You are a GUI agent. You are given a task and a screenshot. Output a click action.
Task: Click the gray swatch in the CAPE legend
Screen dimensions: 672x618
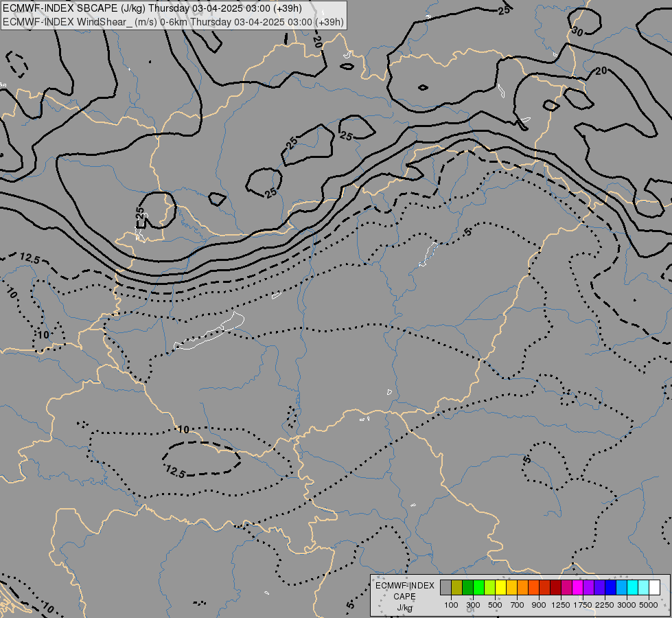(x=445, y=588)
